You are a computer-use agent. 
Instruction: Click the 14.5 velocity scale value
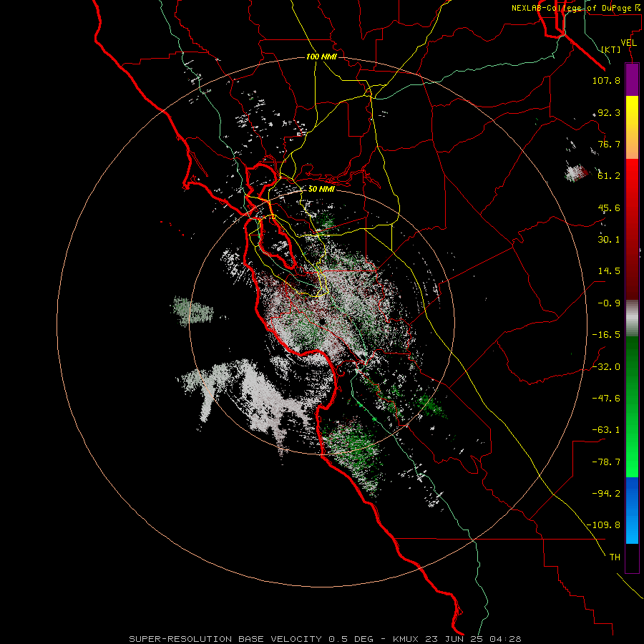point(609,271)
